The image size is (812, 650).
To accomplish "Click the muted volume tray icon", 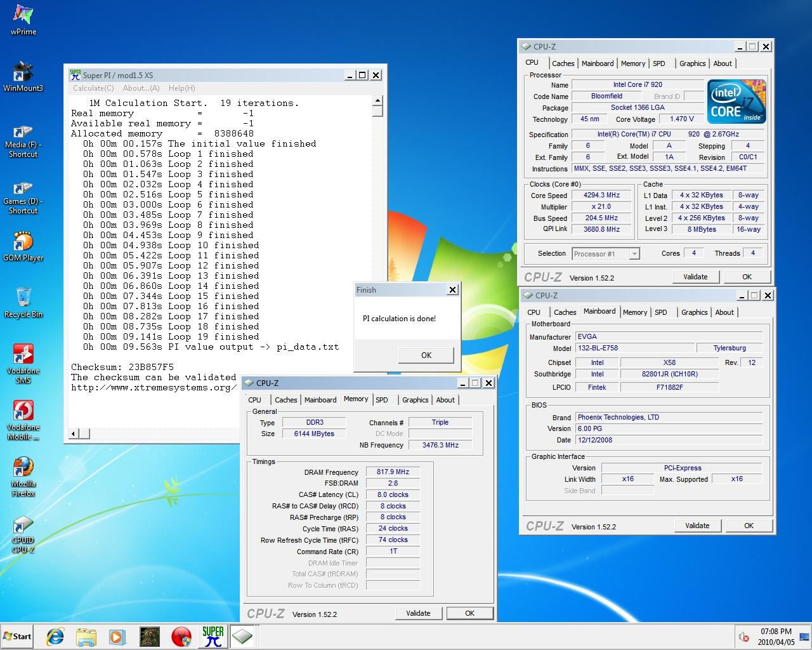I will [x=743, y=637].
